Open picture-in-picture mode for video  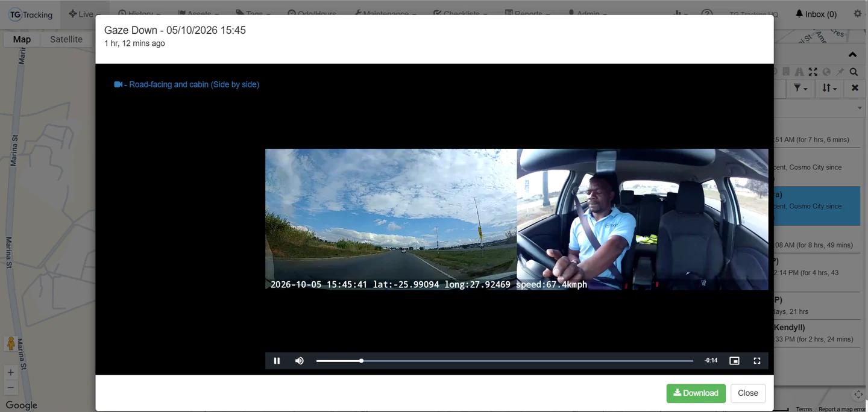[x=734, y=361]
